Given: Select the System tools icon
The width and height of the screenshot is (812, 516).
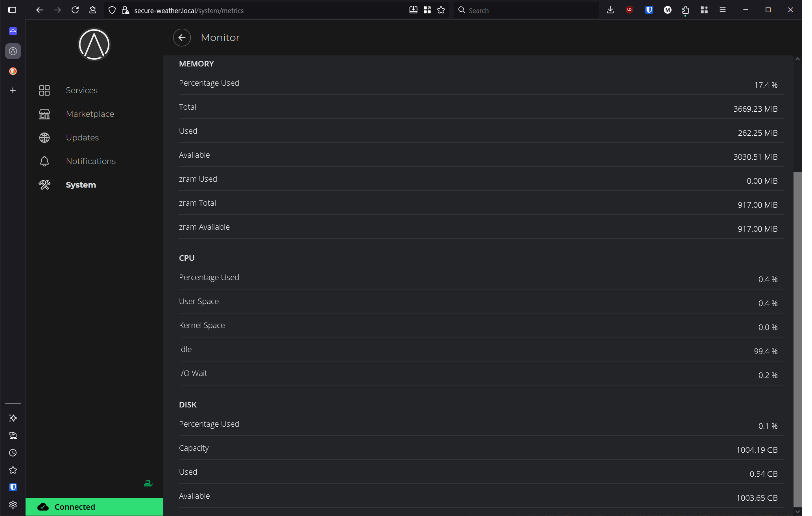Looking at the screenshot, I should click(44, 185).
